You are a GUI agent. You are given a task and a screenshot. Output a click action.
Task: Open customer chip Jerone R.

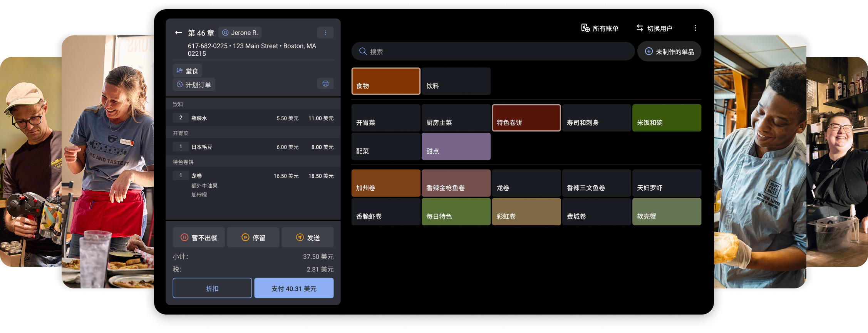240,33
